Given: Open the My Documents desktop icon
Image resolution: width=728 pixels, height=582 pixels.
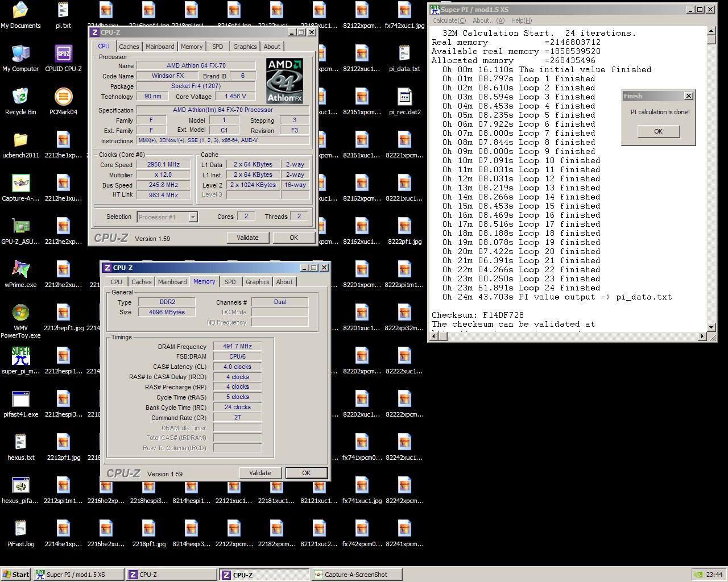Looking at the screenshot, I should [20, 15].
